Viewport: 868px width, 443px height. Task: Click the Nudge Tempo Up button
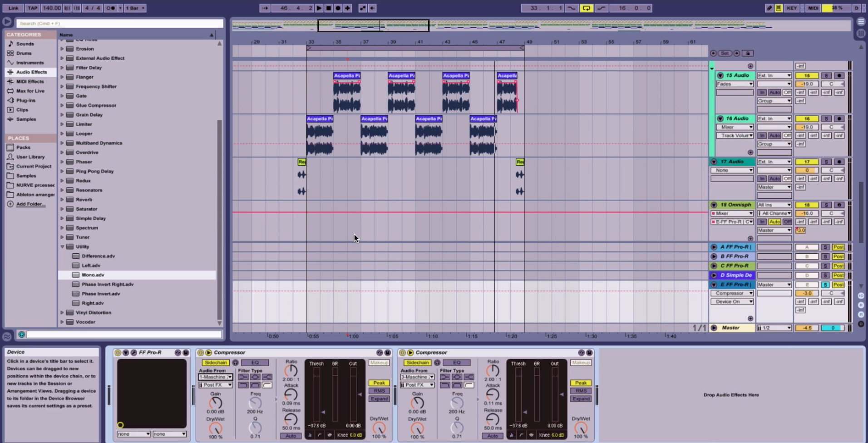pos(77,8)
